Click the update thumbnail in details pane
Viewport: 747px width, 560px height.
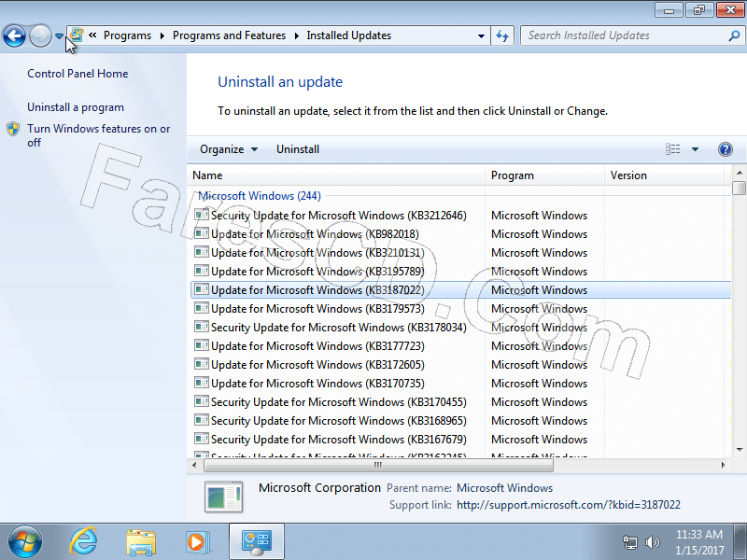coord(223,497)
